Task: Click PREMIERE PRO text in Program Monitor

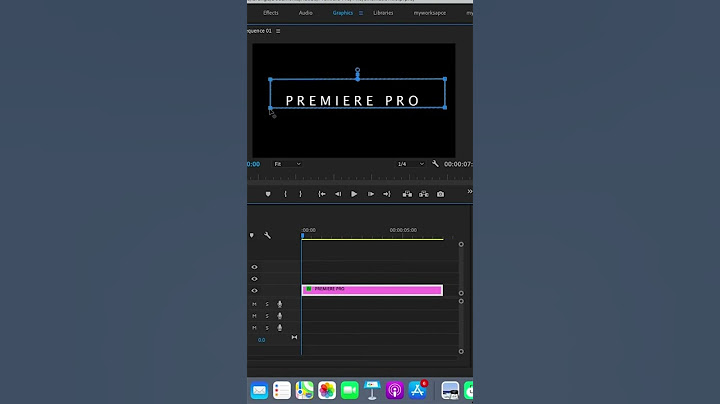Action: coord(353,101)
